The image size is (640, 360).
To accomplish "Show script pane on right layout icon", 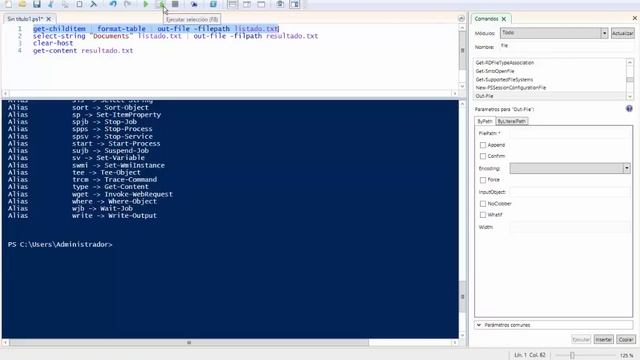I will (x=247, y=4).
